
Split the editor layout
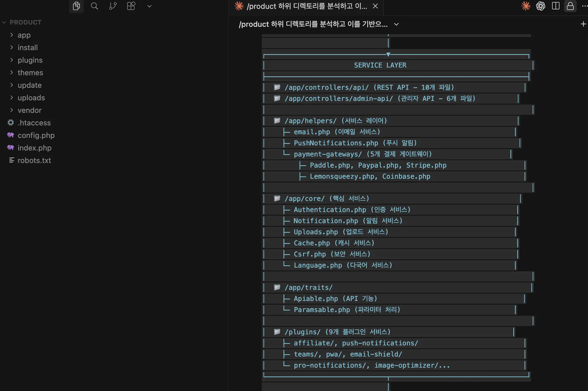[x=556, y=6]
